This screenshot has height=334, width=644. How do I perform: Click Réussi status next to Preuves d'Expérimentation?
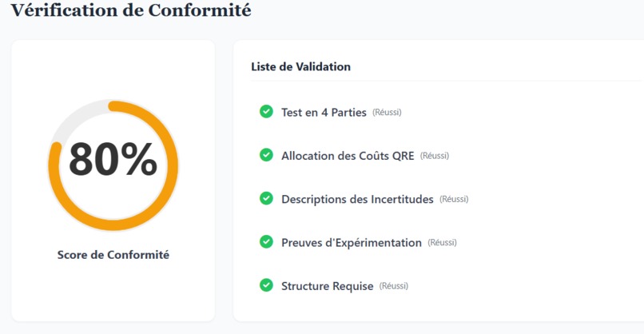point(443,242)
